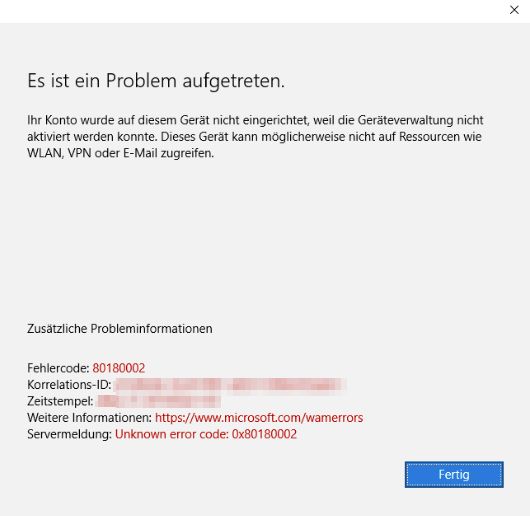
Task: Click the heading Es ist ein Problem aufgetreten
Action: pyautogui.click(x=156, y=81)
